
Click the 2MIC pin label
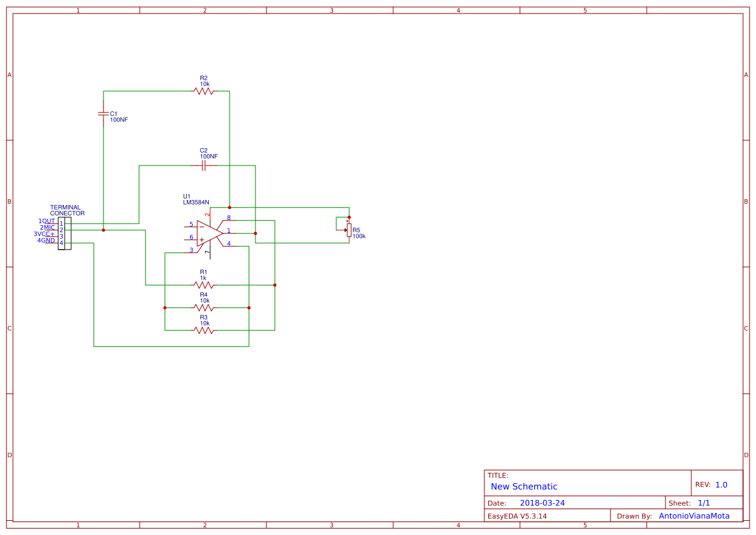coord(47,227)
